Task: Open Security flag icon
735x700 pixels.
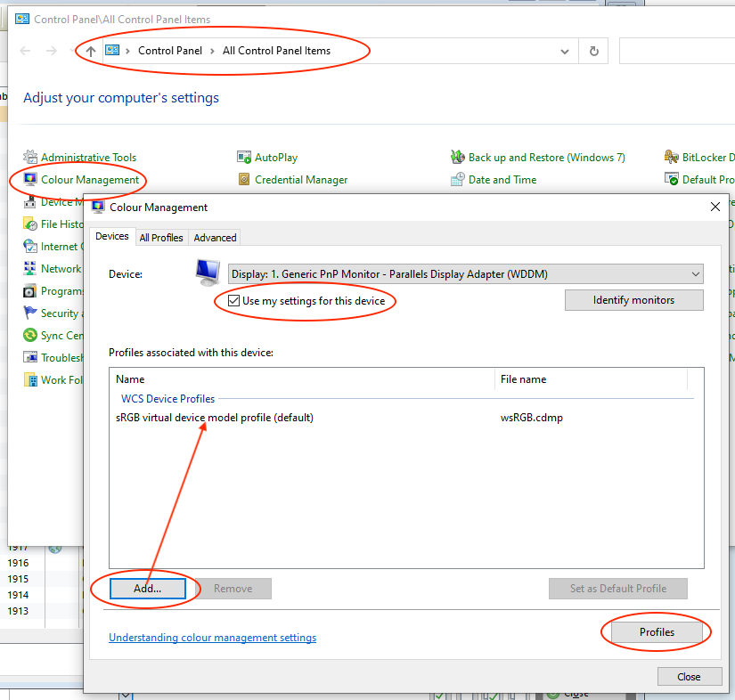Action: coord(30,313)
